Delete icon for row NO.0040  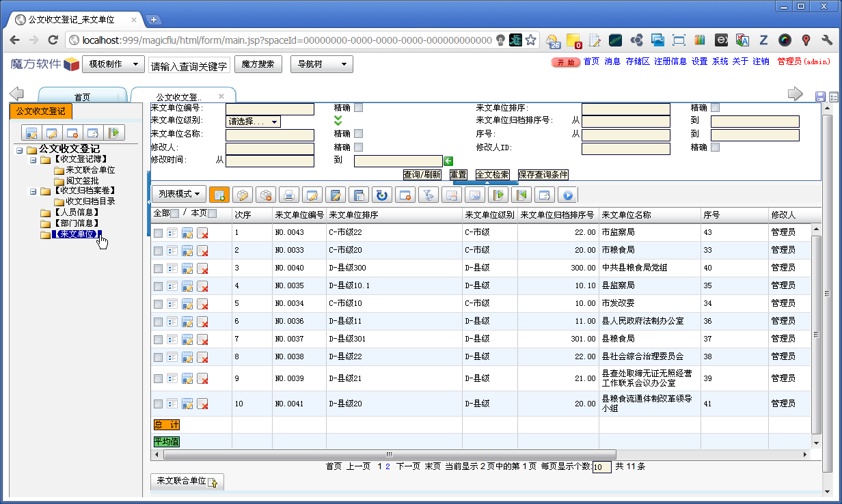(x=202, y=268)
